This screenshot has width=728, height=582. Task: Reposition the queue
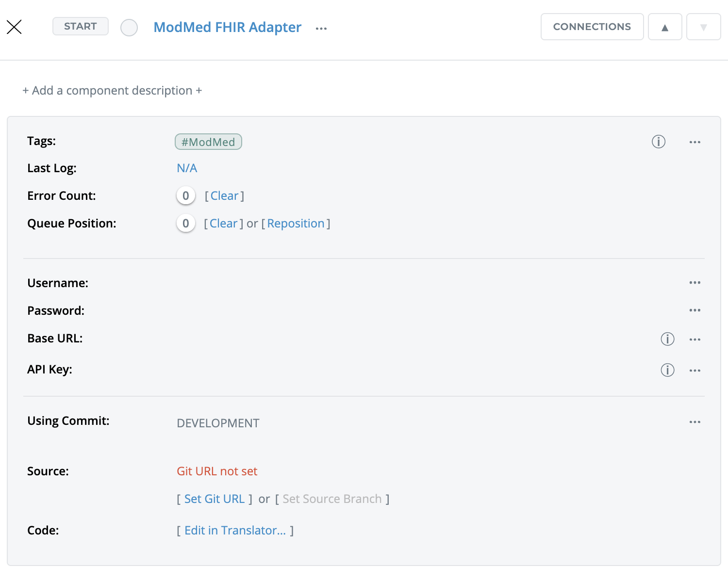point(296,224)
